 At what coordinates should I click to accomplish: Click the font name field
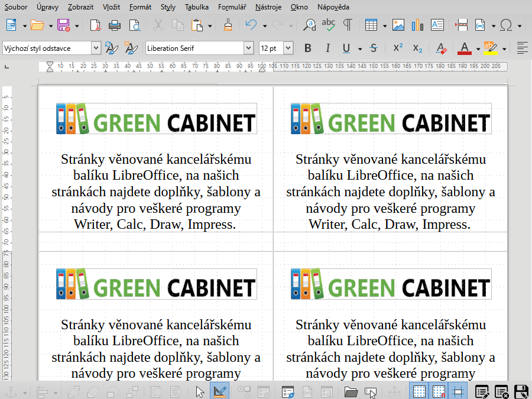pos(194,48)
